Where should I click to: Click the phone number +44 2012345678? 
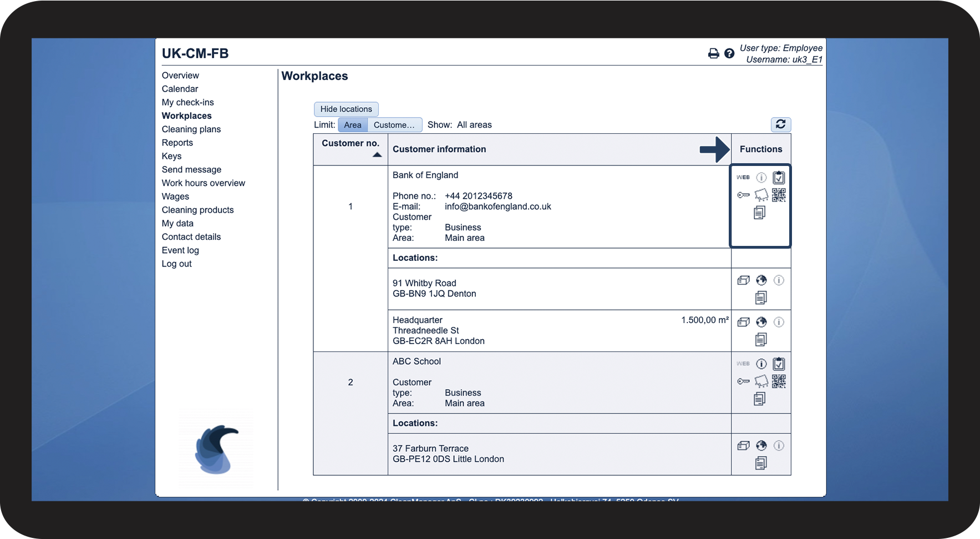tap(479, 196)
